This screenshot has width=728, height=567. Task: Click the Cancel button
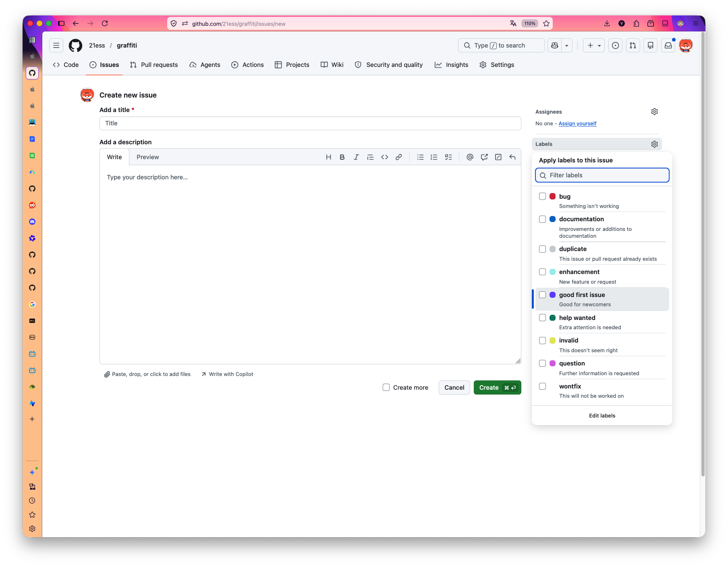pos(454,388)
